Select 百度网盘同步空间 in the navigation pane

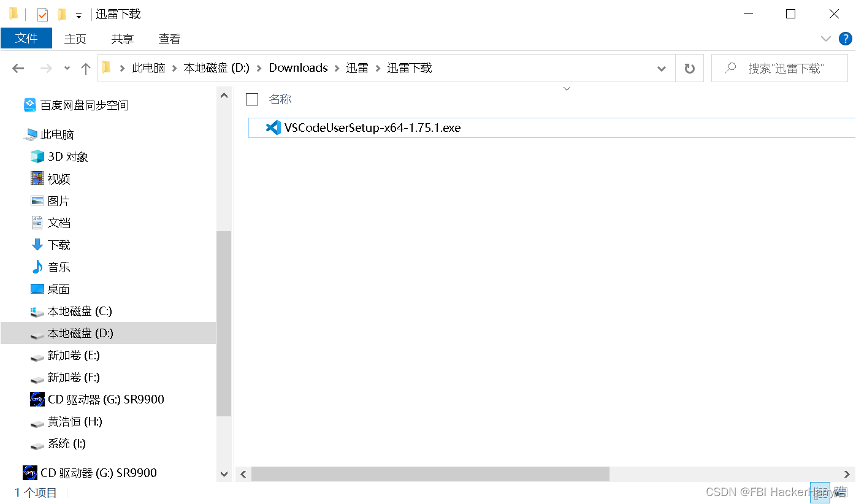[85, 105]
